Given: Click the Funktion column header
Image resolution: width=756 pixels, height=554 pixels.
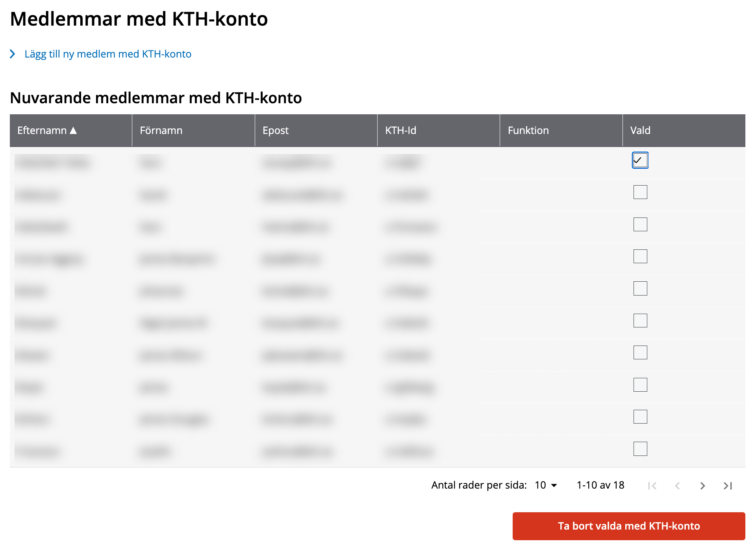Looking at the screenshot, I should click(528, 130).
